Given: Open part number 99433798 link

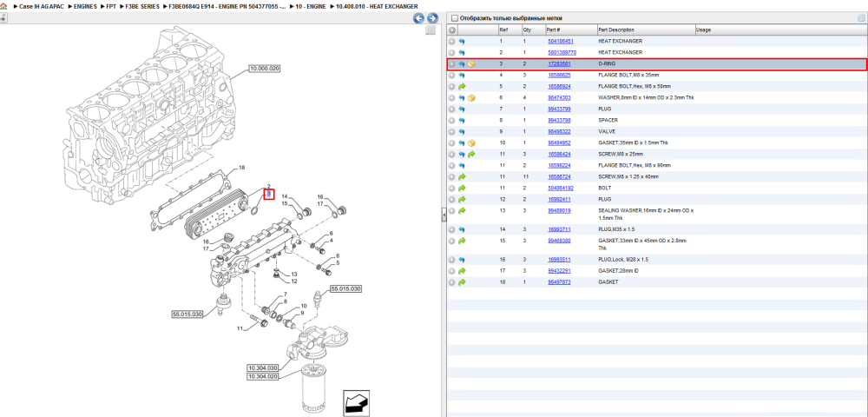Looking at the screenshot, I should 559,120.
